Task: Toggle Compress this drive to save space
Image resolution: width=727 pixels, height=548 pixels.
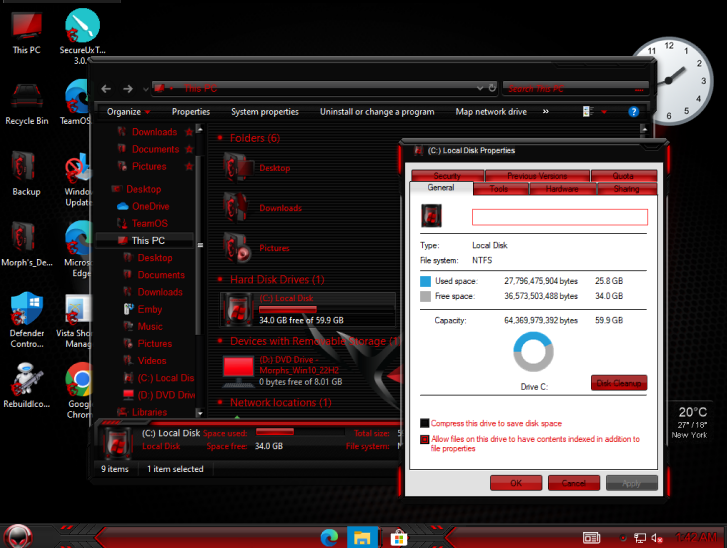Action: point(425,423)
